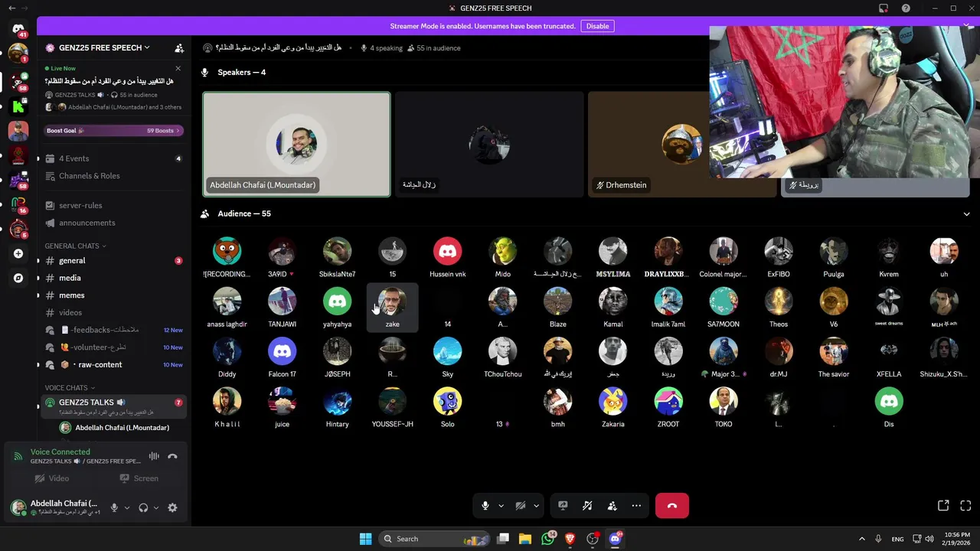Dismiss the Live Now stage banner
980x551 pixels.
click(x=178, y=68)
